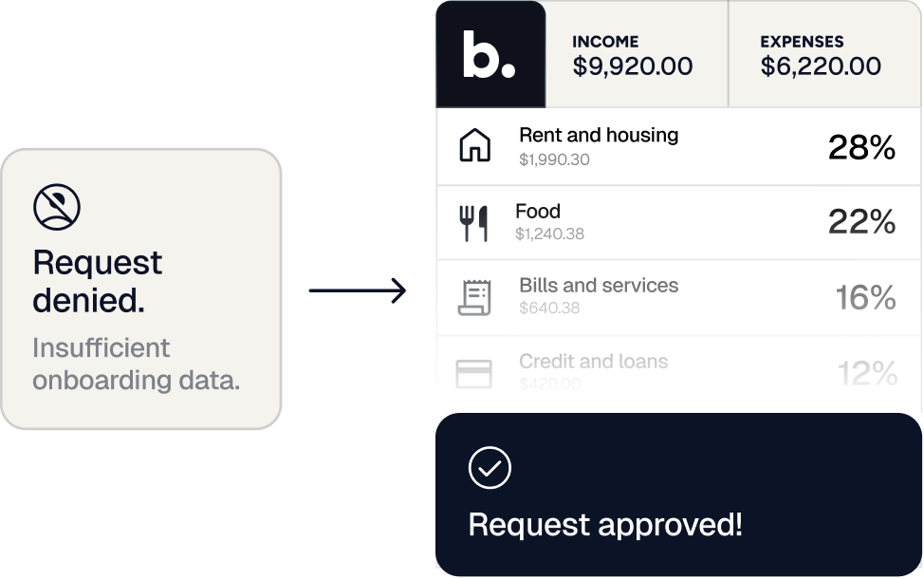Click the Request approved! banner text
The image size is (924, 579).
[x=605, y=524]
